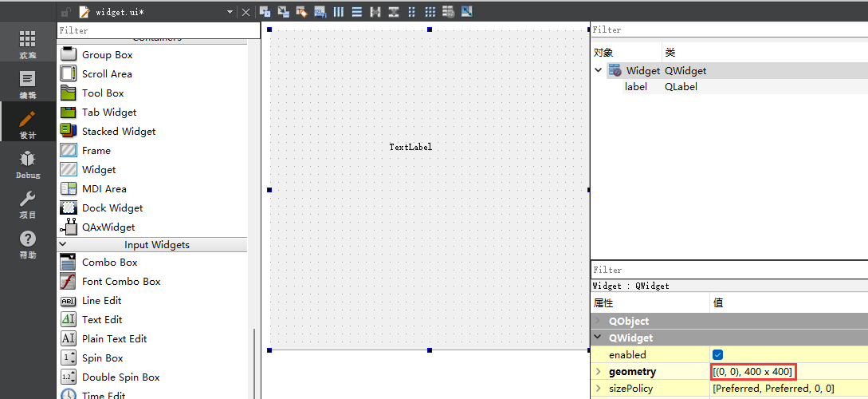Click the Break Layout toolbar icon
The width and height of the screenshot is (868, 399).
[x=449, y=11]
